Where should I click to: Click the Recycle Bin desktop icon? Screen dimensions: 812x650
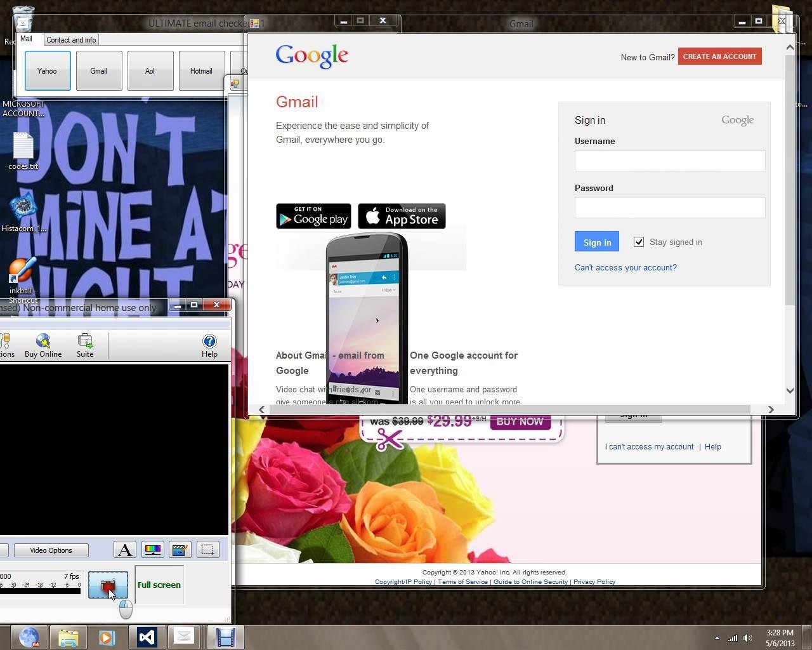[x=22, y=19]
